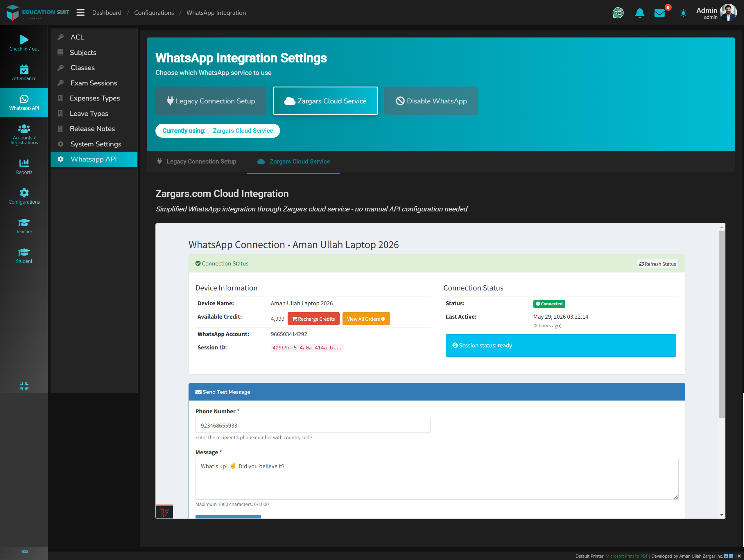
Task: Open System Settings menu item
Action: pos(94,144)
